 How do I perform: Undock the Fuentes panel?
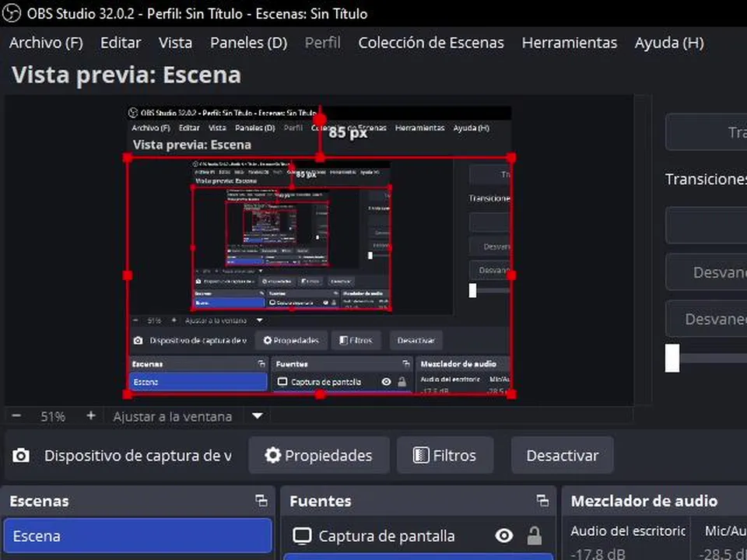click(x=542, y=500)
